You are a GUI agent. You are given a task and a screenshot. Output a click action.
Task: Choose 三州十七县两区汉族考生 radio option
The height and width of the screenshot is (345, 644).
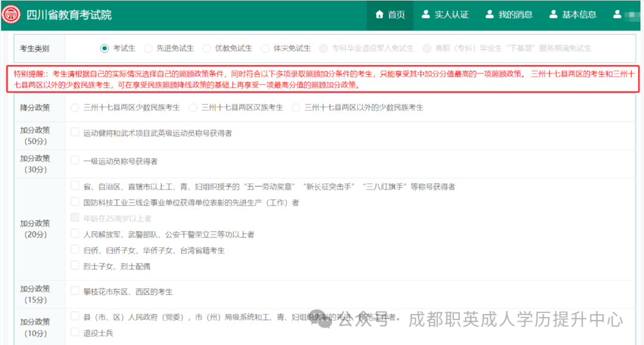[x=193, y=108]
